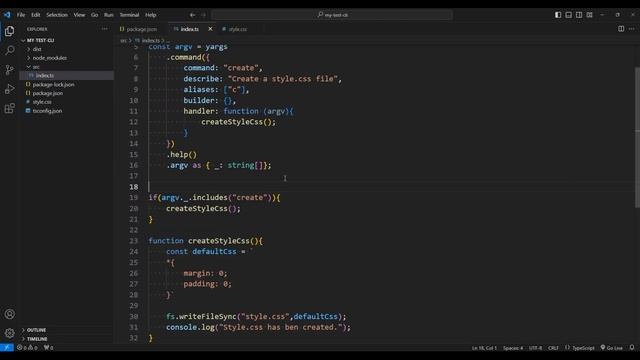Close the index.ts tab

coord(210,29)
